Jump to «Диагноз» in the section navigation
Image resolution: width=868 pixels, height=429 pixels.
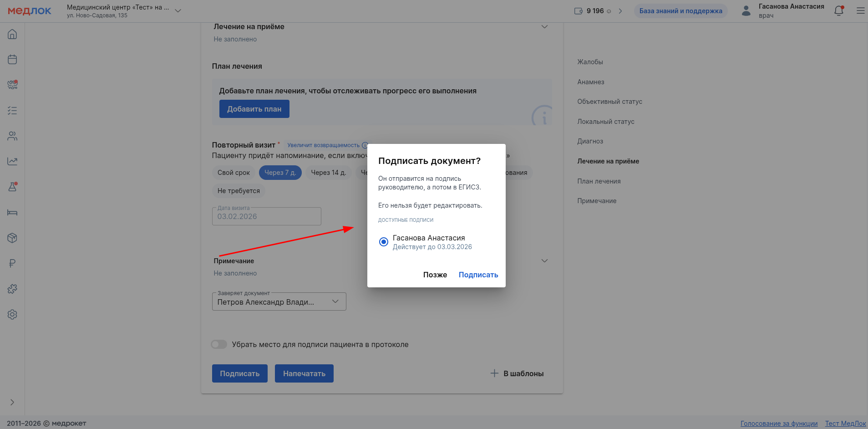[x=590, y=141]
